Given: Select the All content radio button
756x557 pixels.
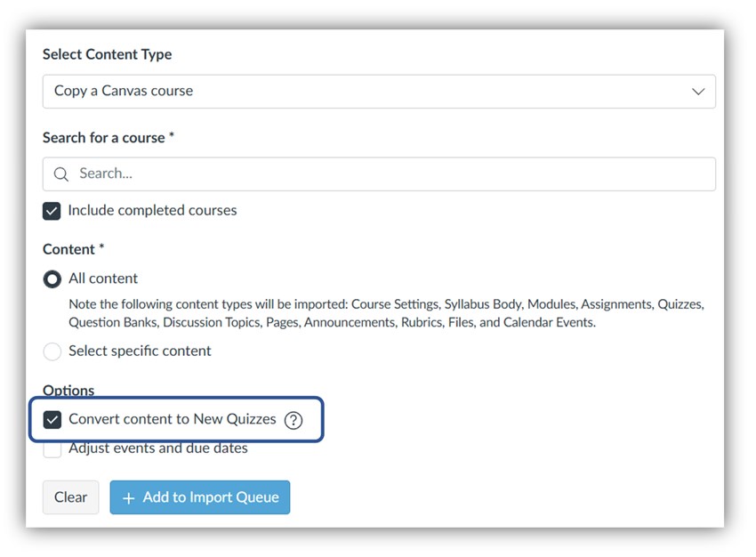Looking at the screenshot, I should 52,279.
